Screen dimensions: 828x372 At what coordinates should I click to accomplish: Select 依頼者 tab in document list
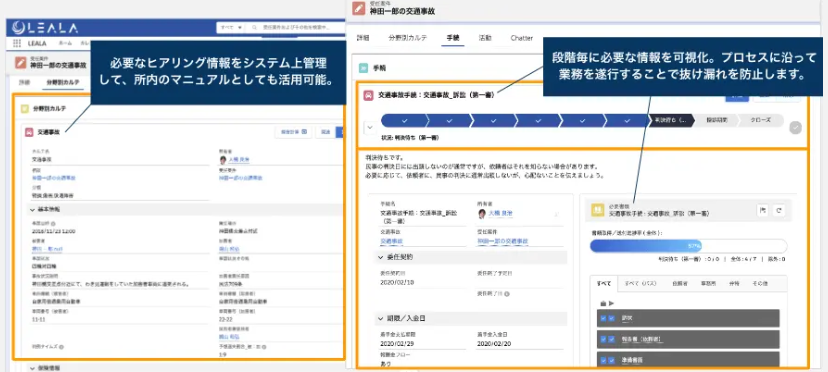680,284
